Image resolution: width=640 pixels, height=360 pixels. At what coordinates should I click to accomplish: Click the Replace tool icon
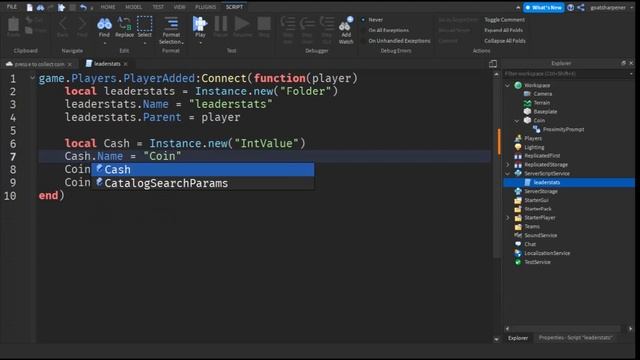click(x=124, y=27)
